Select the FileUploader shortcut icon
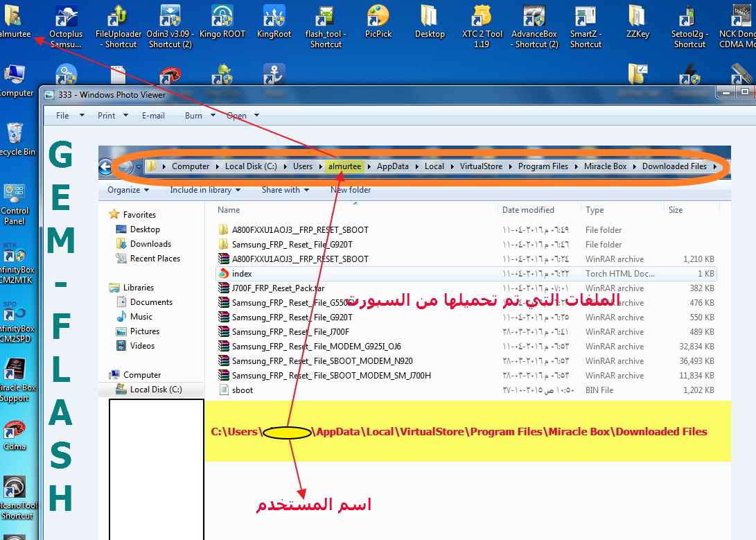This screenshot has height=540, width=756. point(118,26)
